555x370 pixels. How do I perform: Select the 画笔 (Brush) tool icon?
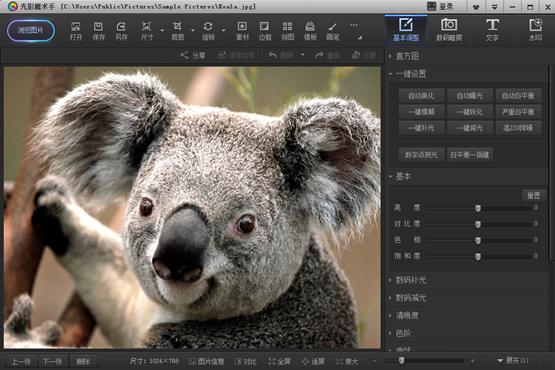pyautogui.click(x=332, y=31)
